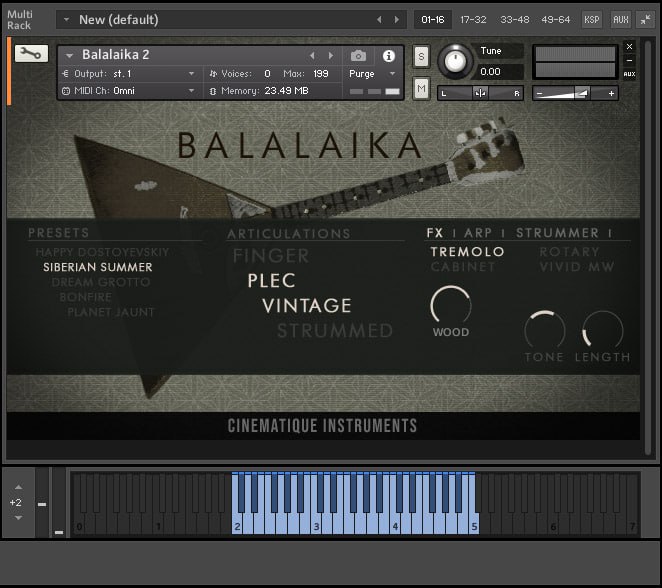Click the Memory icon in instrument header
The image size is (662, 588).
[x=213, y=91]
